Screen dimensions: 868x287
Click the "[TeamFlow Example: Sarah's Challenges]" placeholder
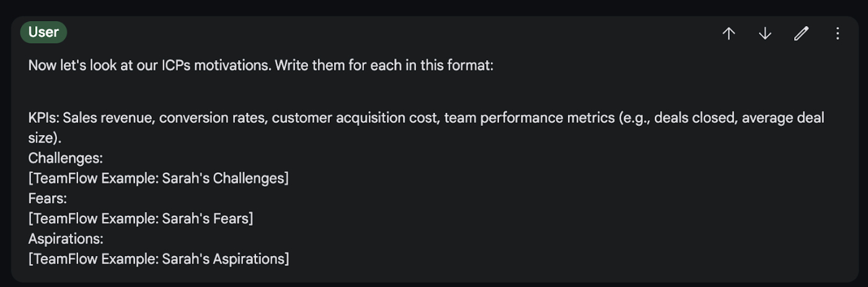(158, 179)
